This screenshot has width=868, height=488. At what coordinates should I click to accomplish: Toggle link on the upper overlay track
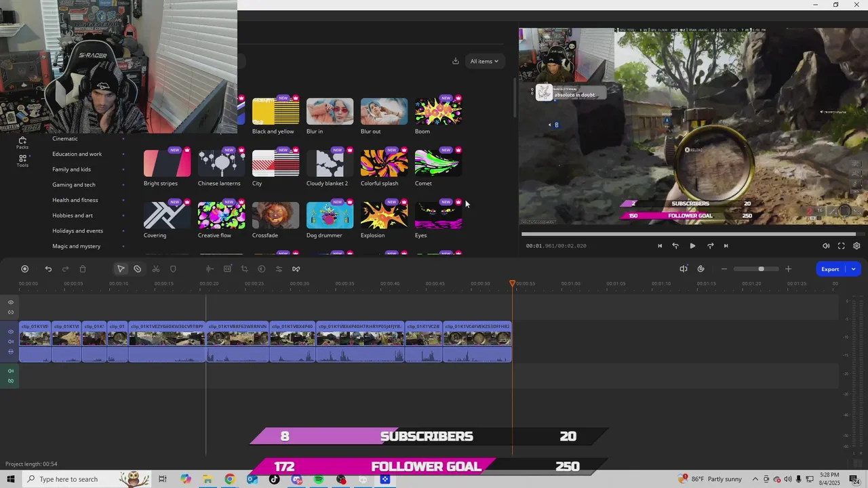coord(11,312)
